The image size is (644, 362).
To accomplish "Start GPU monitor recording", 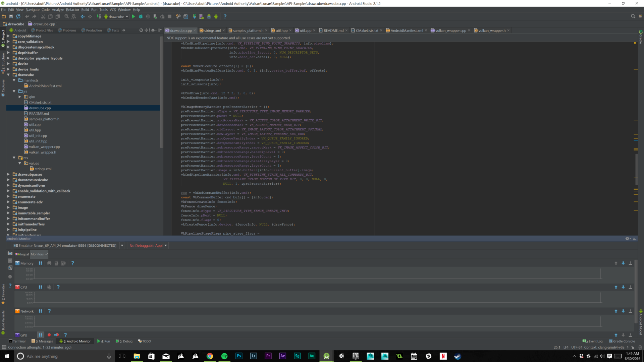I will (x=49, y=335).
